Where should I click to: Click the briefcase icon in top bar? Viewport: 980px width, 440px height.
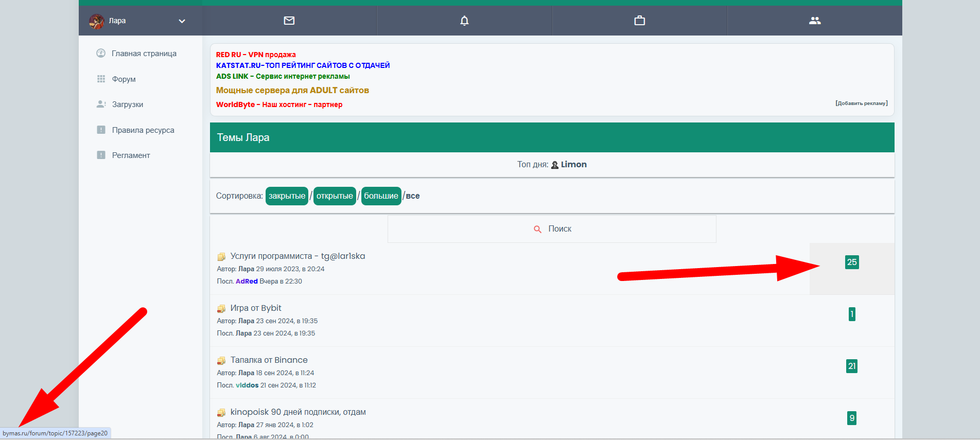pyautogui.click(x=639, y=21)
